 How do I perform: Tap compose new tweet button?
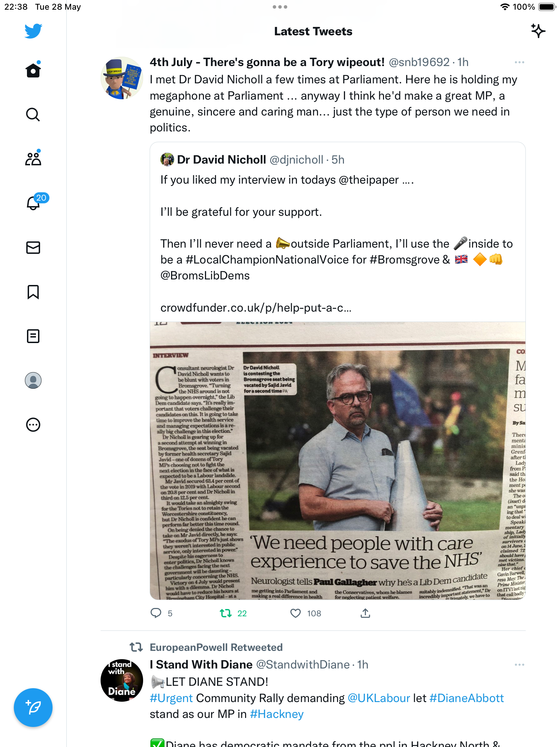[33, 708]
